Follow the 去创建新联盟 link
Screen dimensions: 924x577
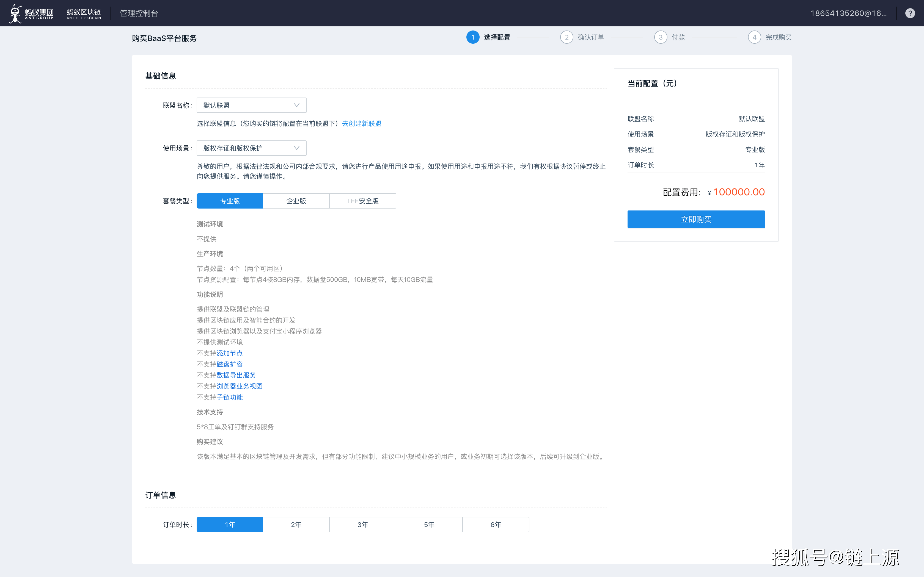(x=361, y=124)
